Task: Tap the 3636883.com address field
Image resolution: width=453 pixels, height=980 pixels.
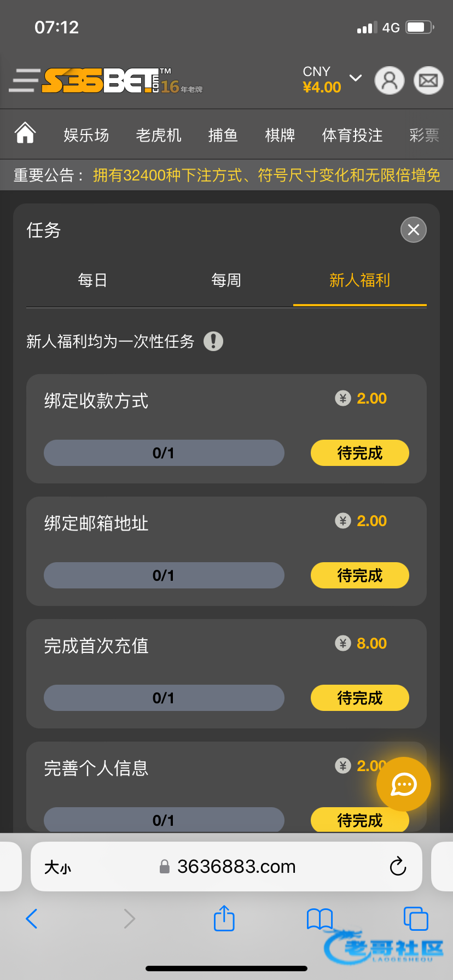Action: 235,867
